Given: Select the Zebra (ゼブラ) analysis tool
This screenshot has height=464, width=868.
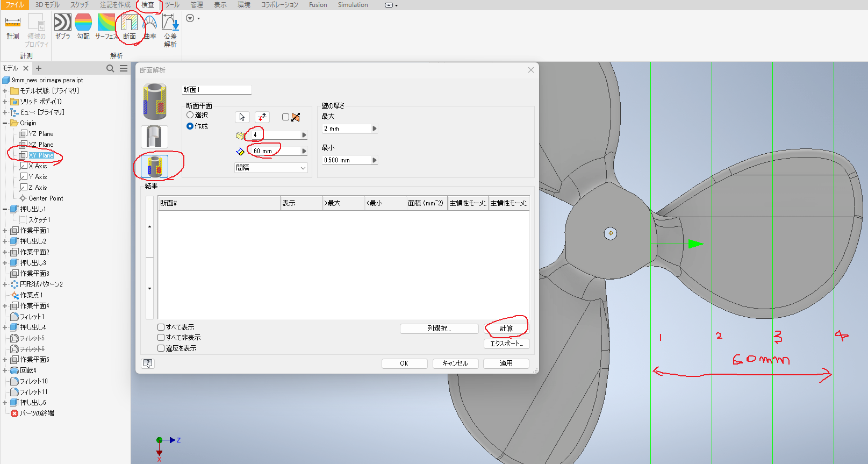Looking at the screenshot, I should pyautogui.click(x=63, y=27).
